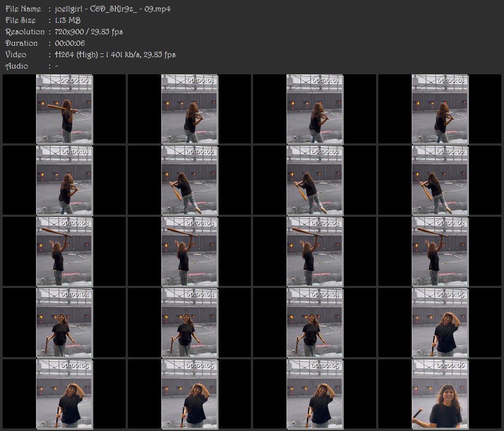Click the first frame stamped 00:00:01

tap(190, 109)
